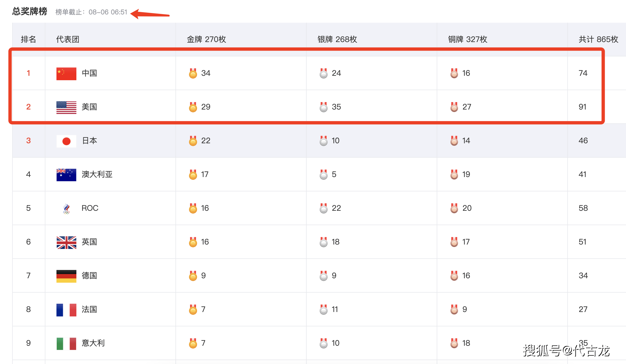This screenshot has height=364, width=626.
Task: Click the Germany flag icon
Action: 66,276
